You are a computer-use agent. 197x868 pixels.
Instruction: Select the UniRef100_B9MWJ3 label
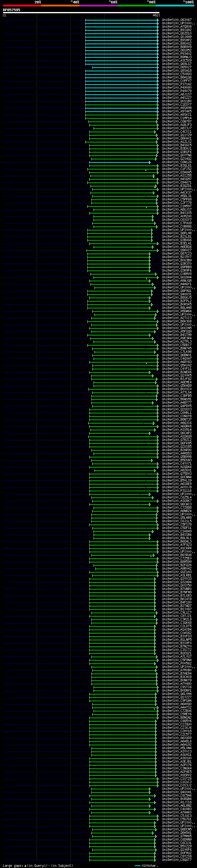[176, 57]
